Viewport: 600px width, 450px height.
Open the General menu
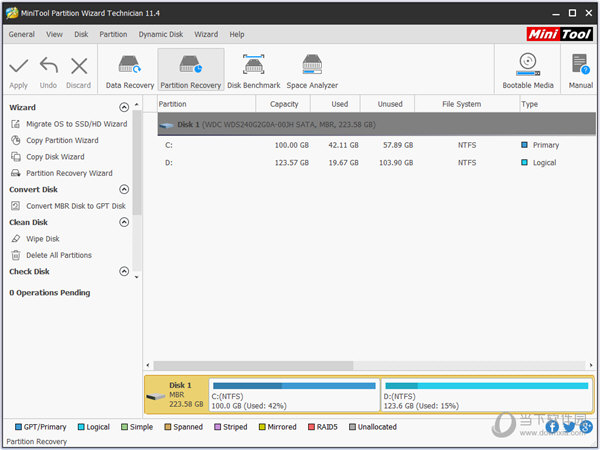coord(22,34)
